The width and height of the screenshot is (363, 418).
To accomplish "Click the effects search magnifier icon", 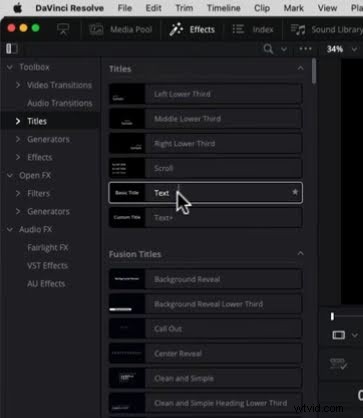I will tap(268, 49).
